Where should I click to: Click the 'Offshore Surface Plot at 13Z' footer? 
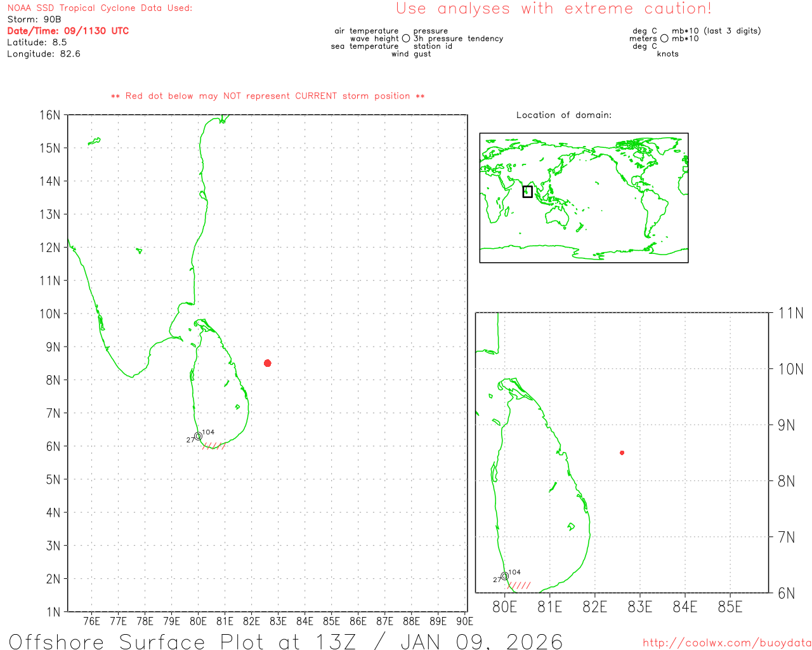tap(285, 641)
